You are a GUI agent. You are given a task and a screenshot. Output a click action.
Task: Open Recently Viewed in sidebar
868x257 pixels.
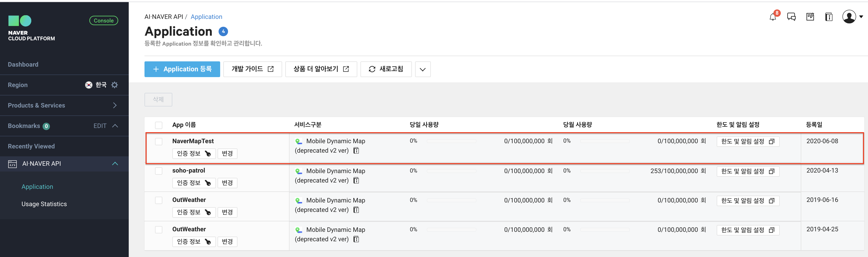tap(31, 146)
